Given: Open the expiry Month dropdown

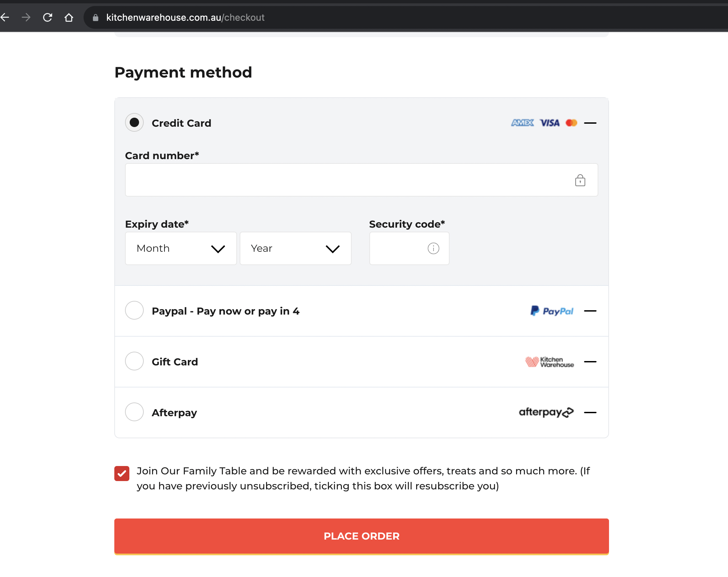Looking at the screenshot, I should (x=181, y=248).
